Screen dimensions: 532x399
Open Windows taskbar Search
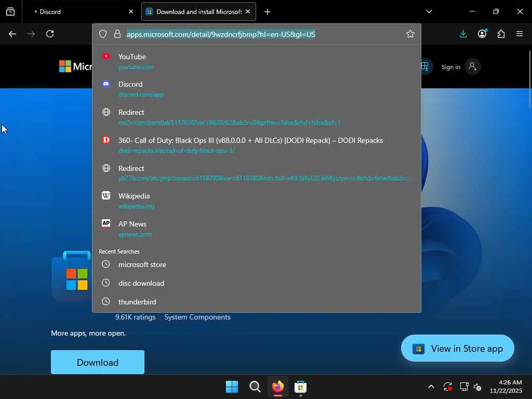tap(255, 387)
